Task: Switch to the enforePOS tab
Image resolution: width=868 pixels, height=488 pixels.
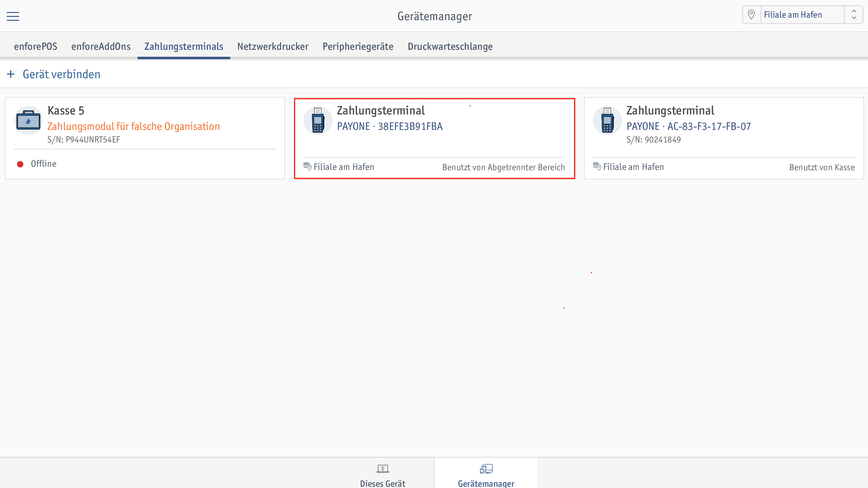Action: point(35,46)
